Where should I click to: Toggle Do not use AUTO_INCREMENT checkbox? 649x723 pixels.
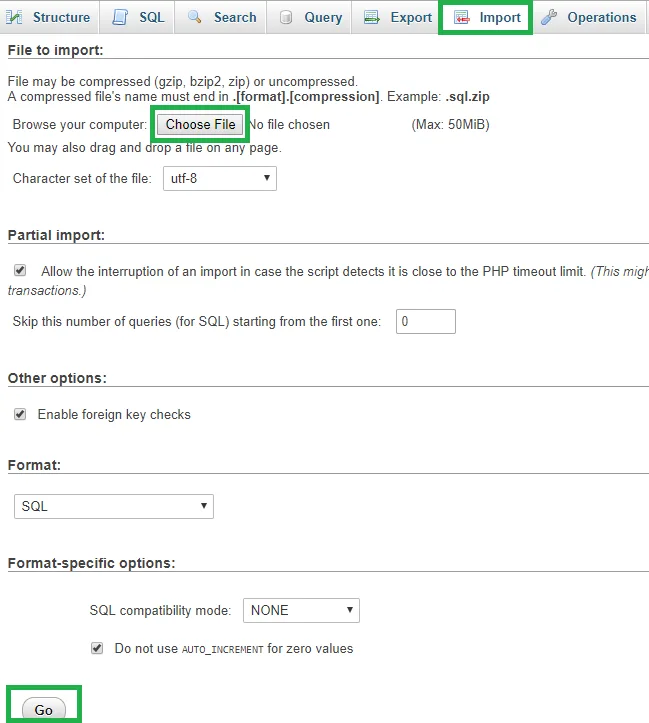pos(97,648)
